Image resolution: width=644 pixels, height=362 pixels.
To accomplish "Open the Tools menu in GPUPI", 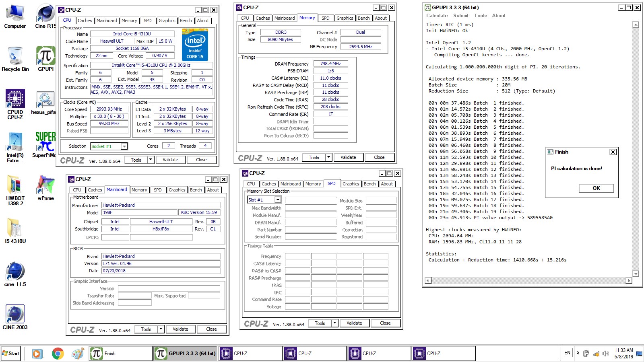I will pos(480,16).
